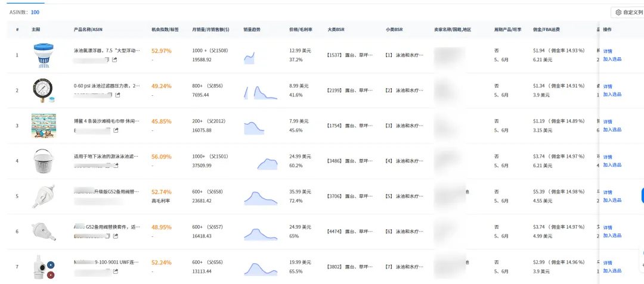Click the 操作 column header

point(607,30)
